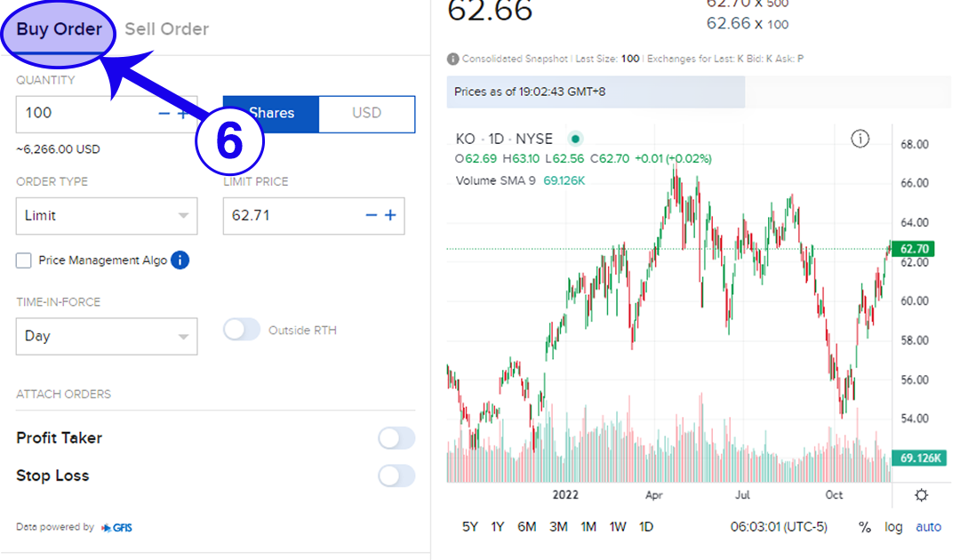Click the quantity input field
This screenshot has height=560, width=960.
click(x=84, y=114)
